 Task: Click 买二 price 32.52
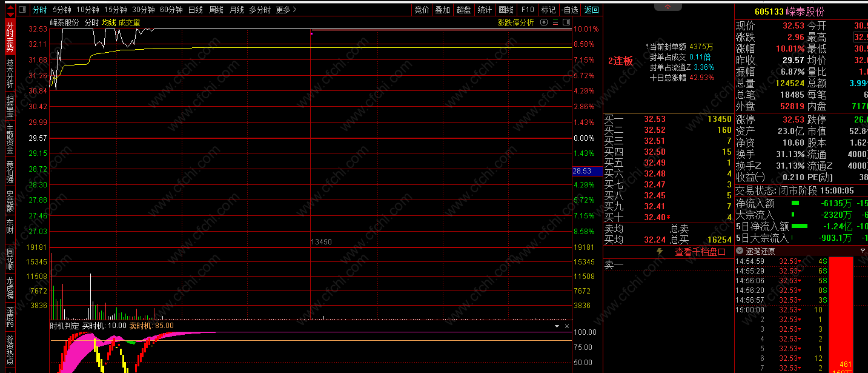[x=655, y=130]
